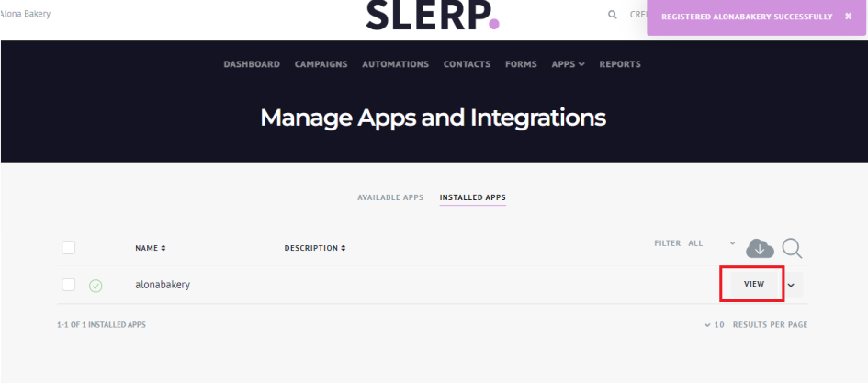Expand the Apps dropdown menu
868x383 pixels.
point(568,64)
